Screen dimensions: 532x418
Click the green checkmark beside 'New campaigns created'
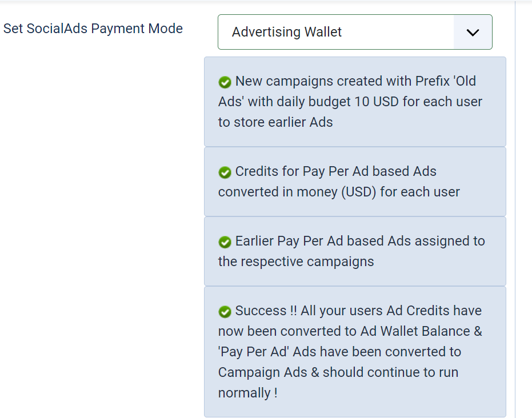pos(225,82)
